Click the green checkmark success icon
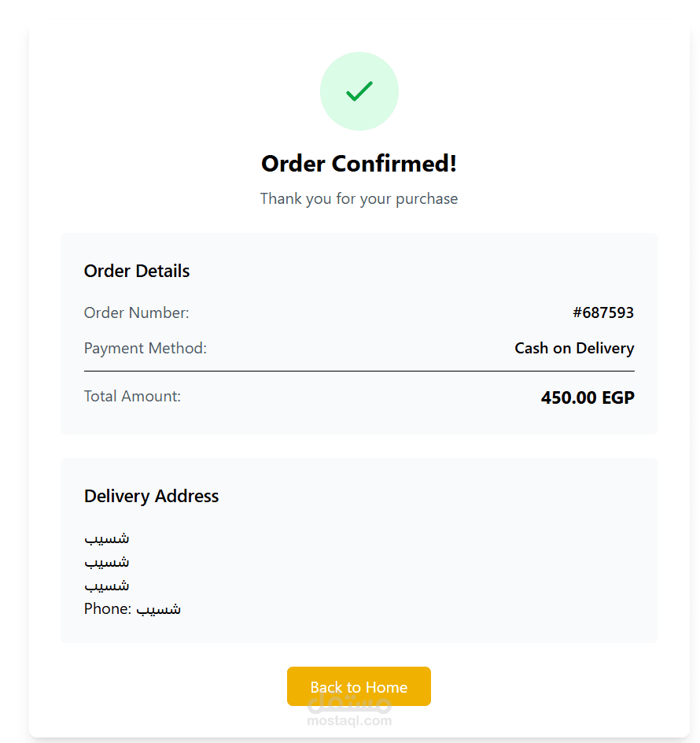 [359, 91]
